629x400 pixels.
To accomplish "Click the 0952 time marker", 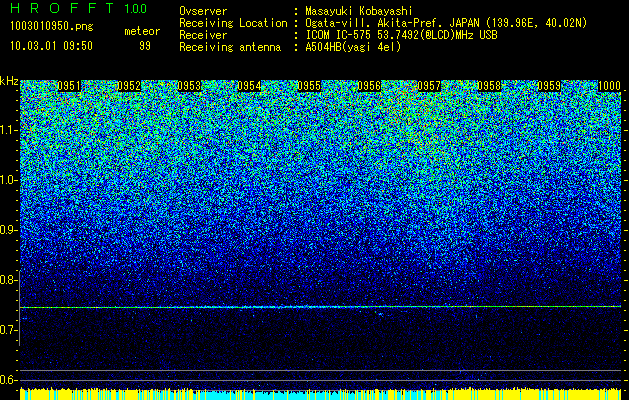I will [129, 86].
